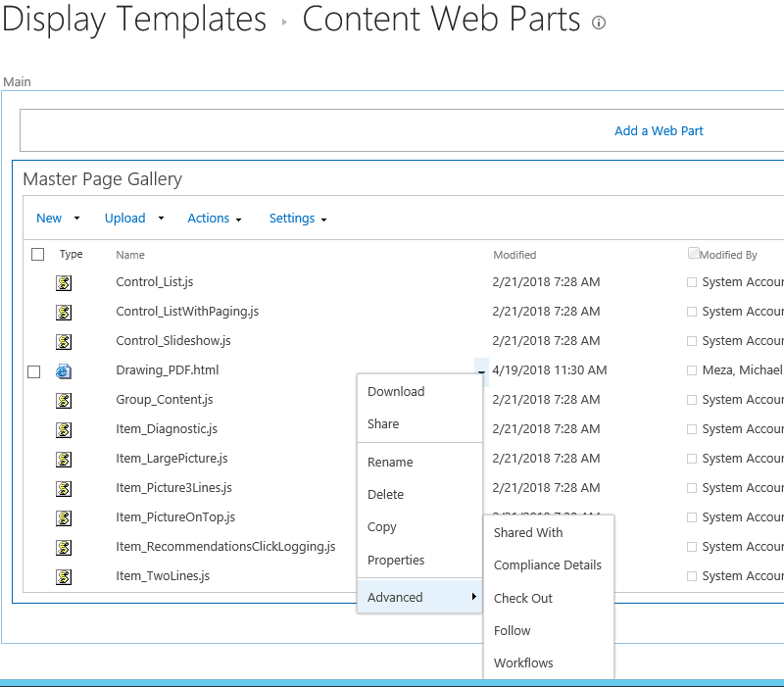Click the Control_List.js file type icon
This screenshot has width=784, height=687.
(64, 282)
